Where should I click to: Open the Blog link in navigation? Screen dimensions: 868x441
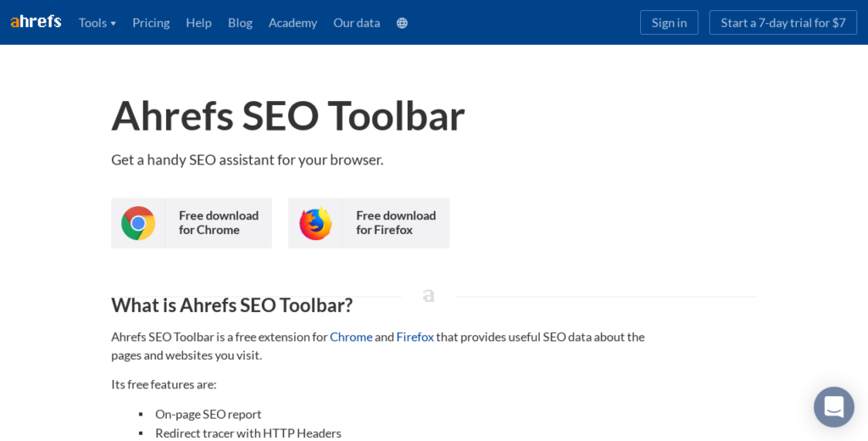click(x=240, y=23)
